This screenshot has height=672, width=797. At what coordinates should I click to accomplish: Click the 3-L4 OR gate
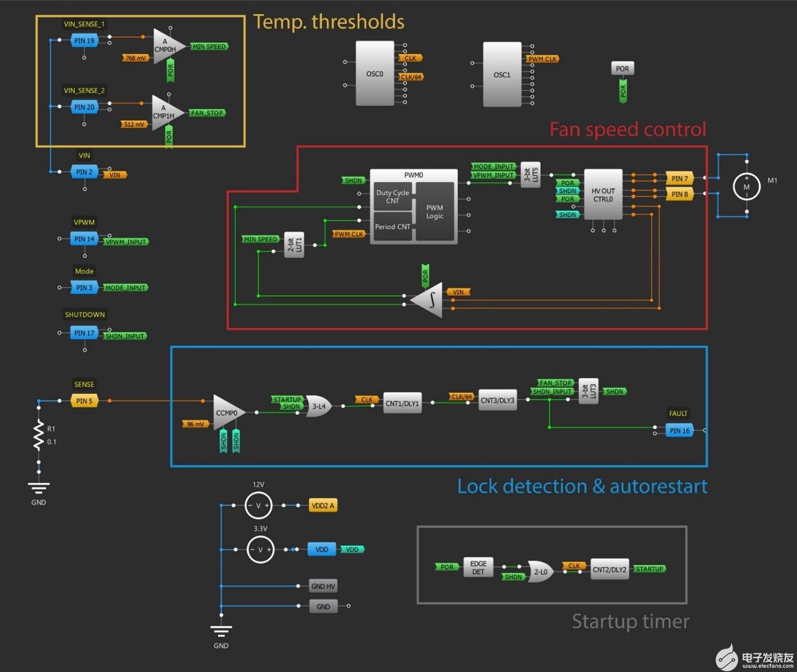click(x=319, y=406)
